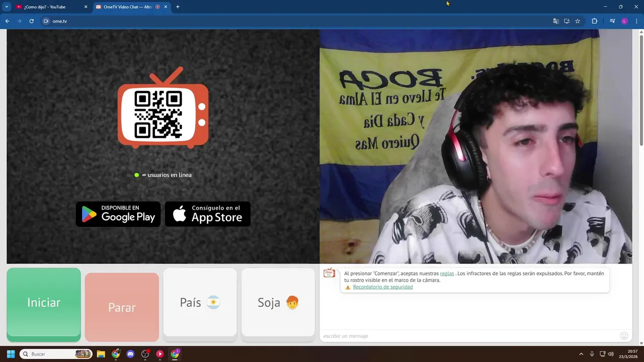Click the usuarios en línea status text
Viewport: 644px width, 362px height.
point(167,175)
